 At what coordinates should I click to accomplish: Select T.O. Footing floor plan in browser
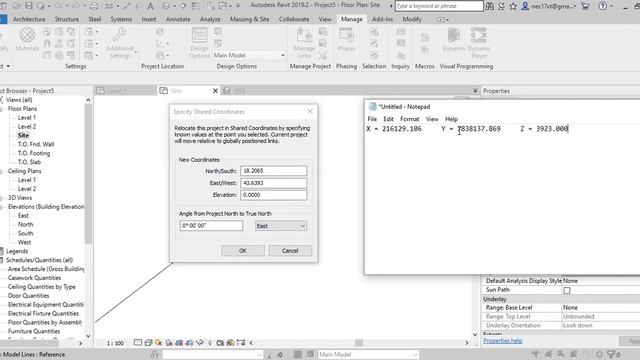(x=34, y=153)
